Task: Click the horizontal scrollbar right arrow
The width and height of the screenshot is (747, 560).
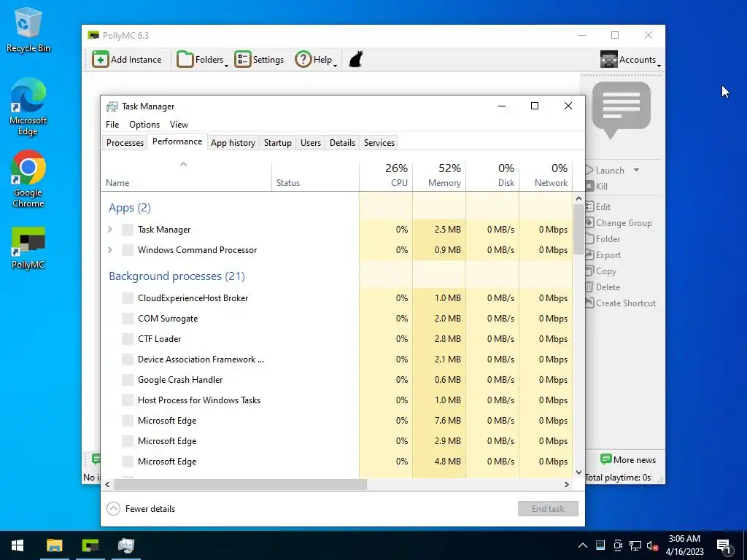Action: click(567, 485)
